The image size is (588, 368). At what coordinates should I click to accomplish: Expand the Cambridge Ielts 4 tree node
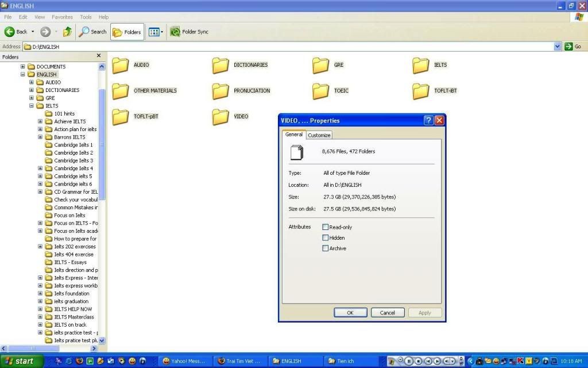pos(40,168)
